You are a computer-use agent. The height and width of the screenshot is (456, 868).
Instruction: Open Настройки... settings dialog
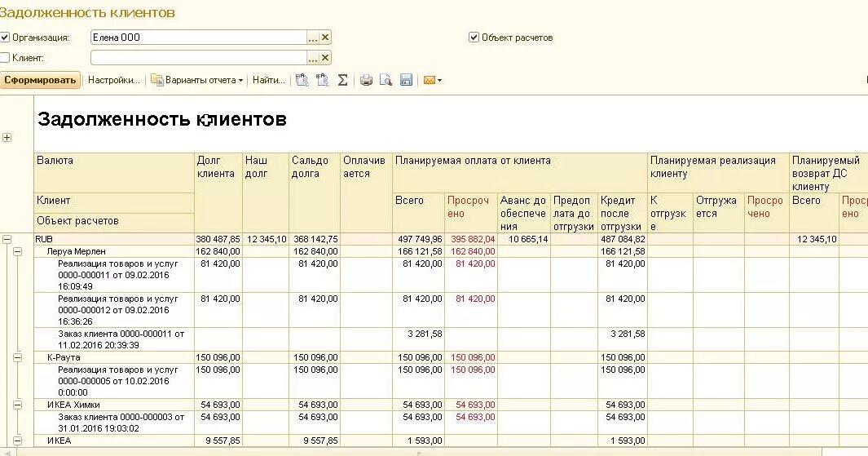[113, 80]
